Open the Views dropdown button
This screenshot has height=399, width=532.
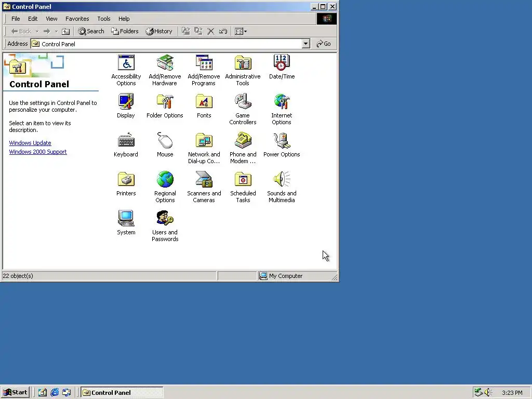pyautogui.click(x=241, y=31)
